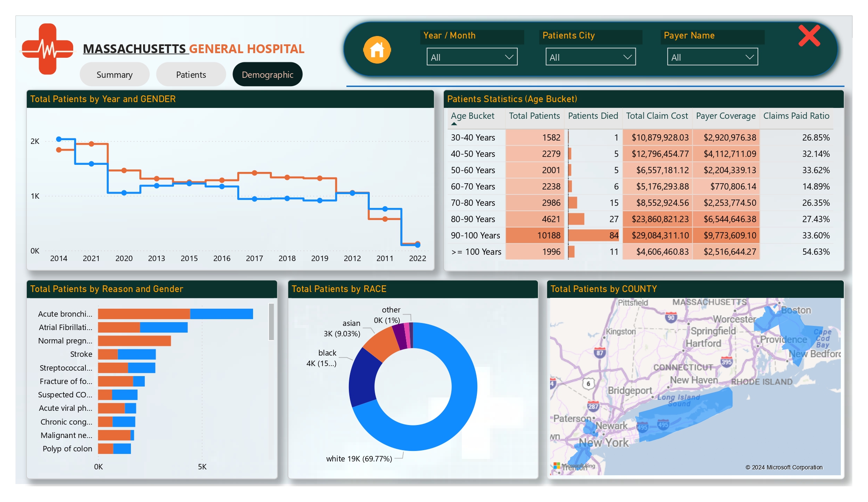Click the blue Stroke bar segment
The image size is (868, 502).
137,354
